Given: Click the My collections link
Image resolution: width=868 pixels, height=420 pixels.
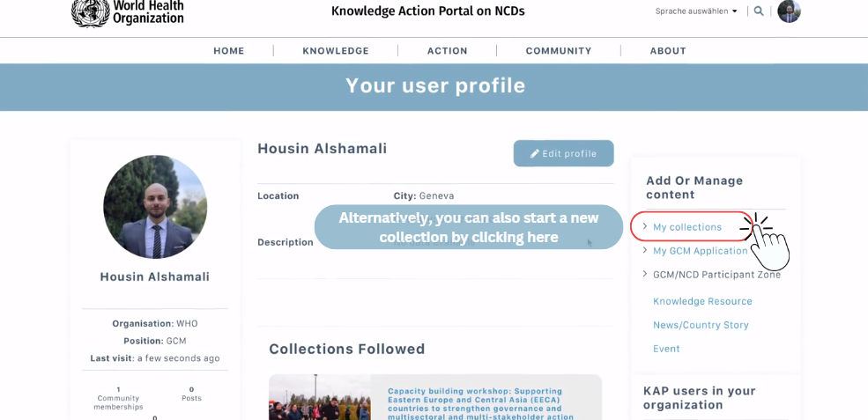Looking at the screenshot, I should (x=687, y=227).
